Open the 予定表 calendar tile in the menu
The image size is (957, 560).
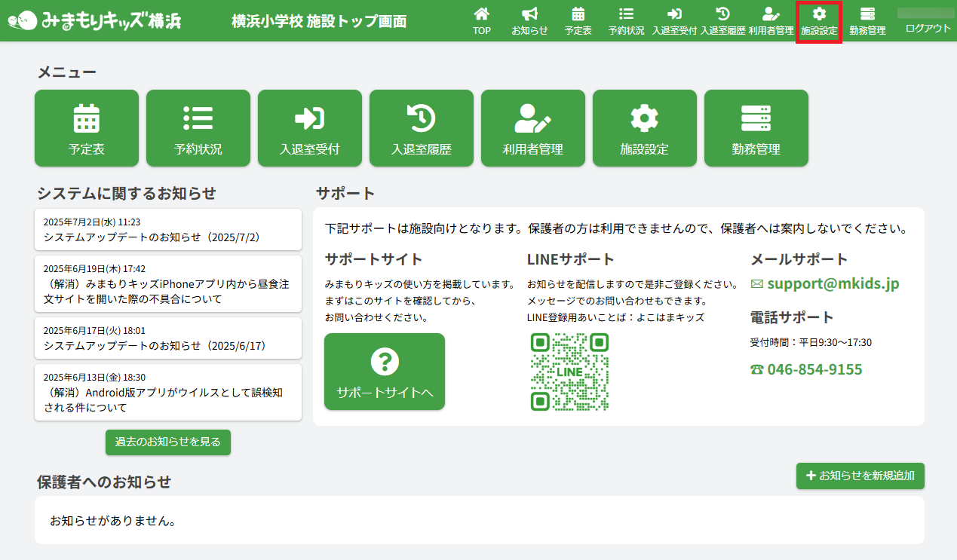87,128
